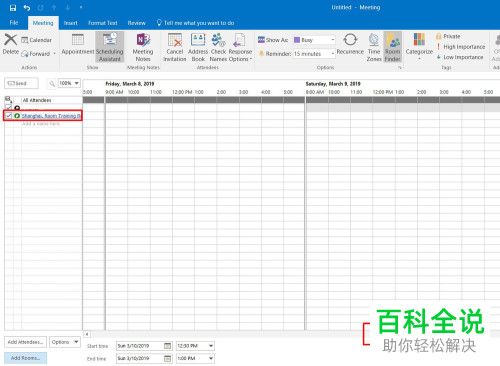Click the attendee list icon above the checkboxes
Viewport: 500px width, 366px height.
coord(8,100)
